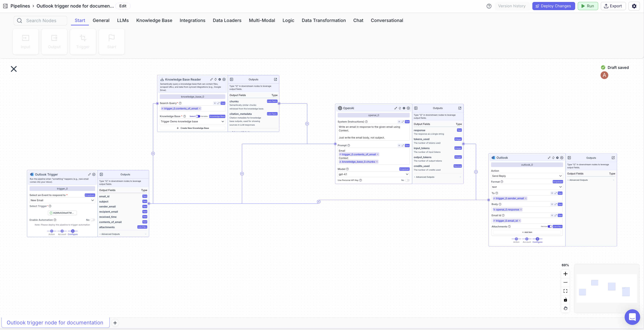The height and width of the screenshot is (330, 644).
Task: Click the fit view icon
Action: pyautogui.click(x=565, y=291)
